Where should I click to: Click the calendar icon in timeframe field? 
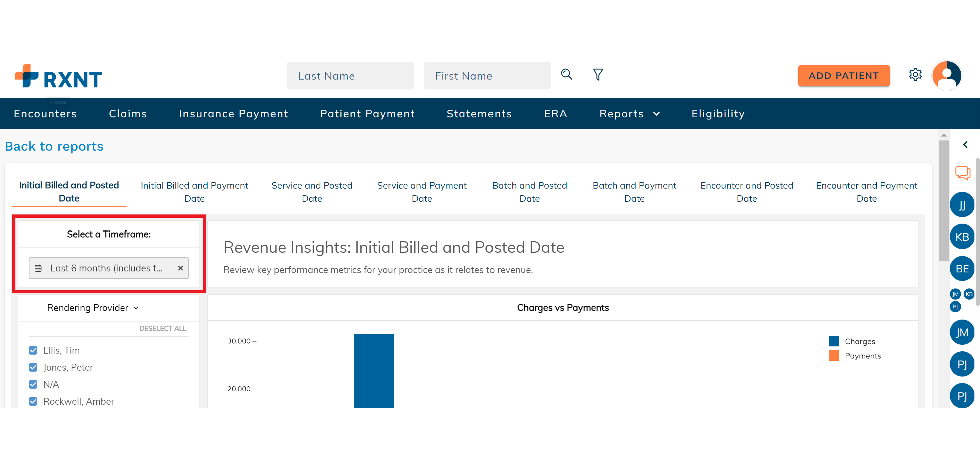(x=38, y=268)
